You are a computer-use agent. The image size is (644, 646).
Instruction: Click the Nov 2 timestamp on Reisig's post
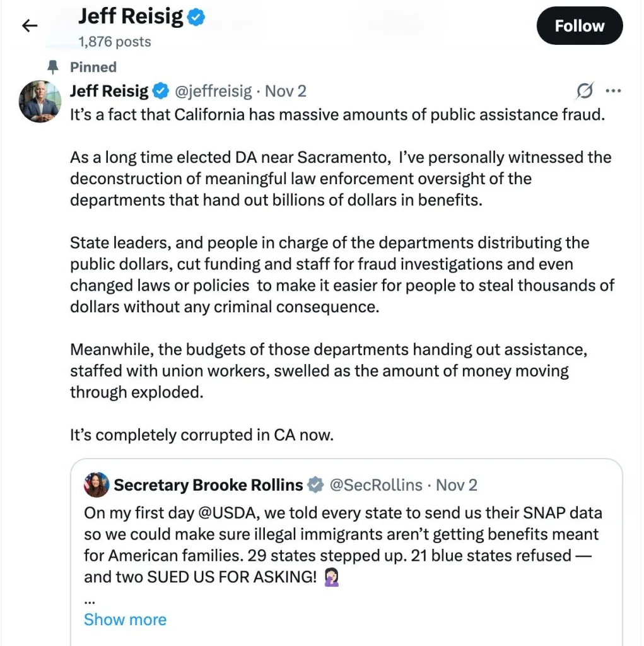(x=285, y=91)
